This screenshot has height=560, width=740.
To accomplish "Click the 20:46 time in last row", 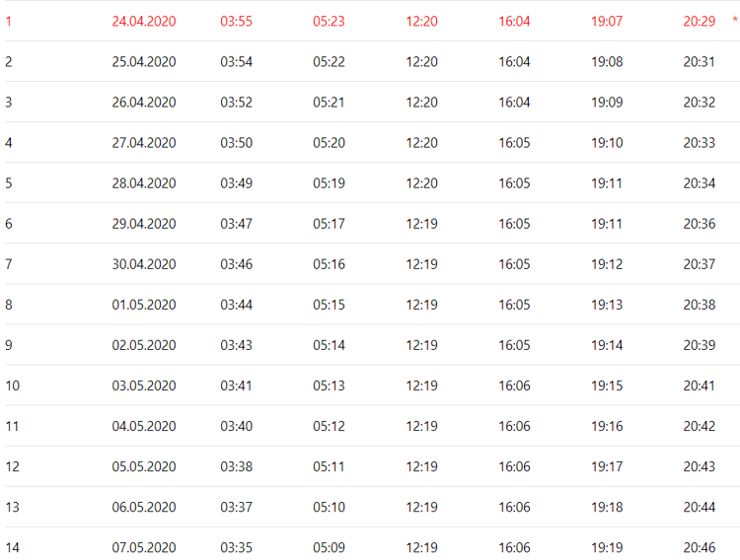I will pyautogui.click(x=699, y=546).
